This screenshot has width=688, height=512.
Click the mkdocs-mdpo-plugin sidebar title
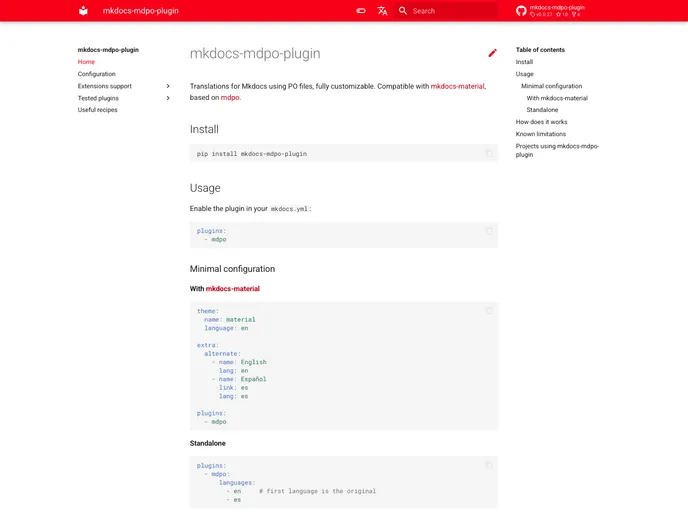point(108,50)
